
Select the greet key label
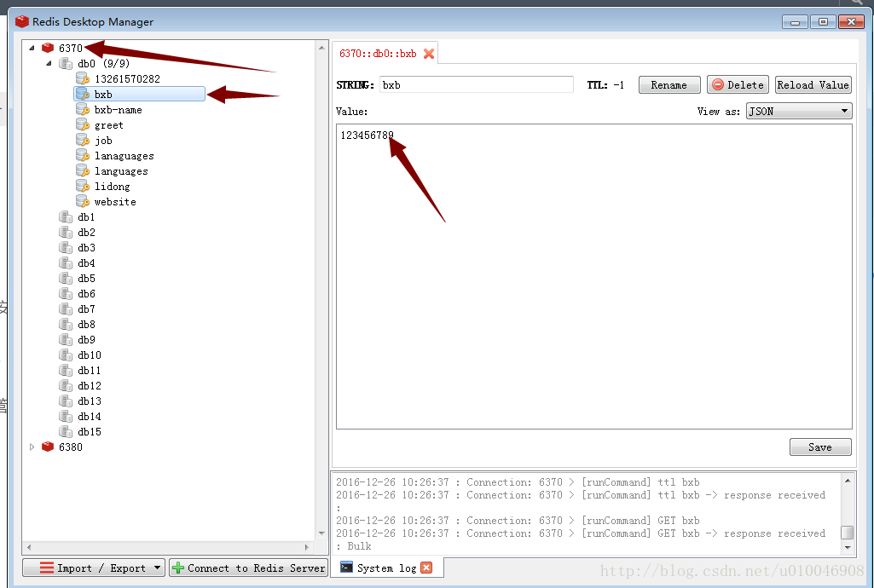[108, 125]
